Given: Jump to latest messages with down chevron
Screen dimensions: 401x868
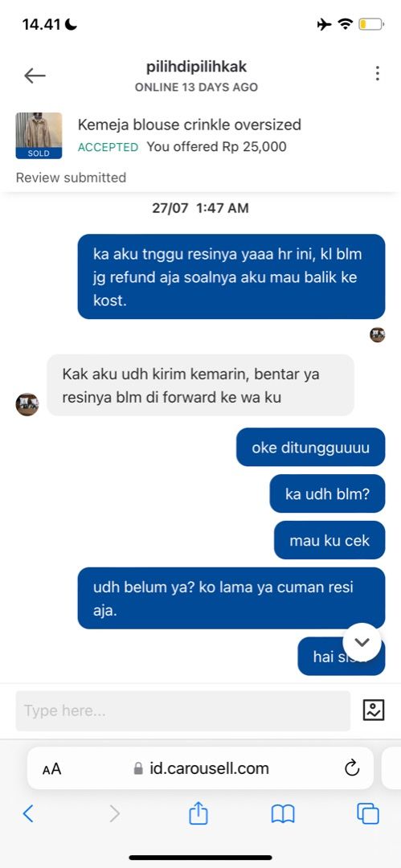Looking at the screenshot, I should point(362,642).
